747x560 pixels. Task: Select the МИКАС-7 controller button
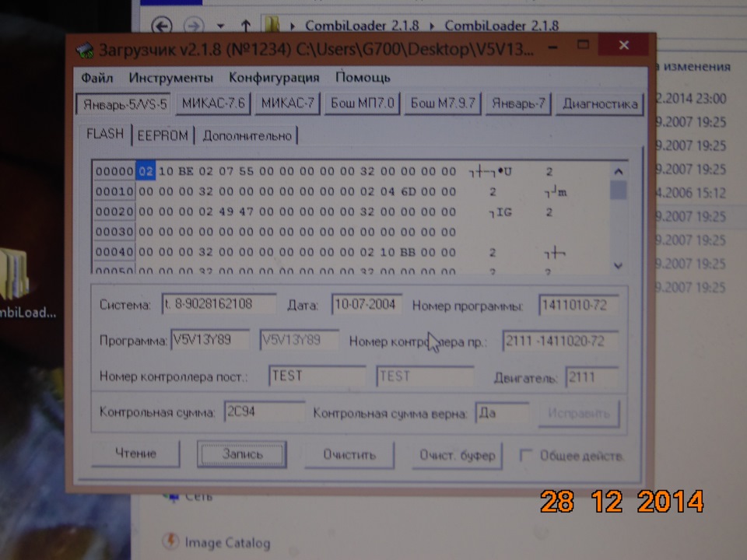[287, 103]
